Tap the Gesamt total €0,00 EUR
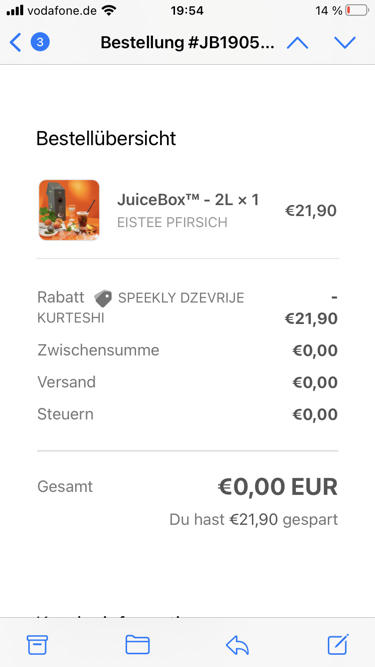This screenshot has width=375, height=667. tap(278, 487)
